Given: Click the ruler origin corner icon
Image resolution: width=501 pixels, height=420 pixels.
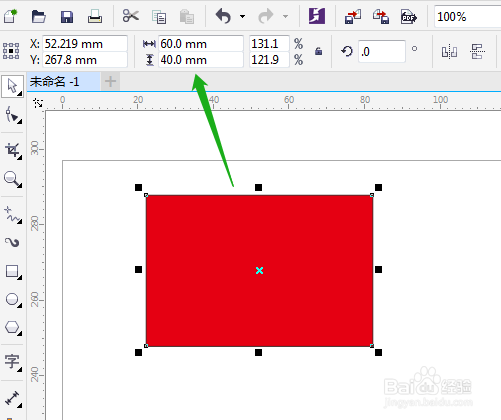Looking at the screenshot, I should coord(38,103).
